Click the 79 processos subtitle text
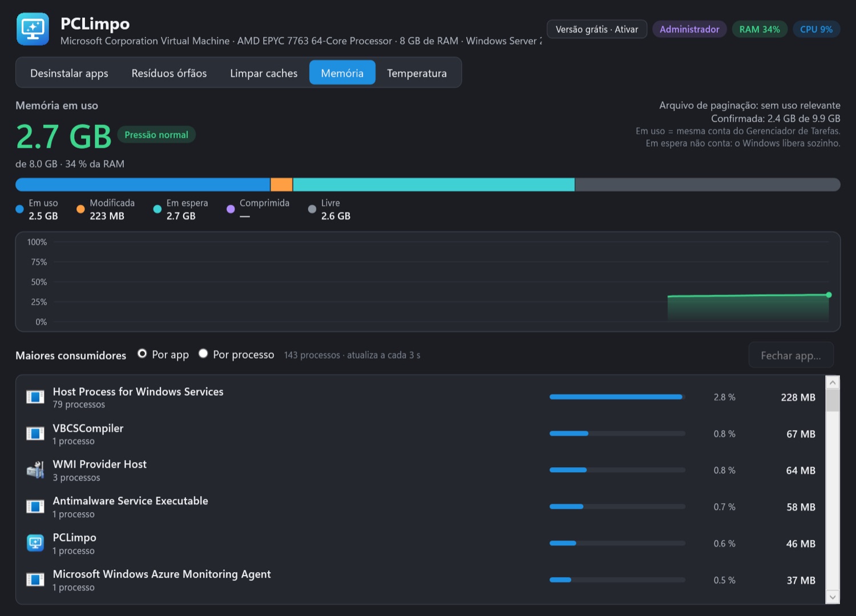The image size is (856, 616). pyautogui.click(x=79, y=404)
